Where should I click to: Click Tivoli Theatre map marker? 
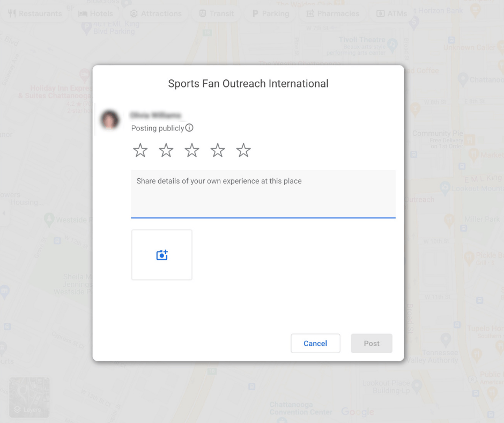click(392, 45)
